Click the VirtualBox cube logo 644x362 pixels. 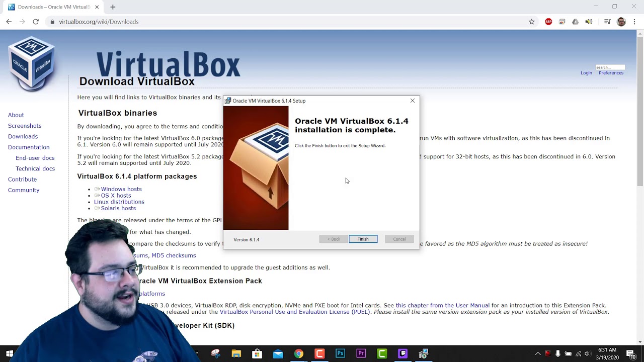click(x=32, y=64)
